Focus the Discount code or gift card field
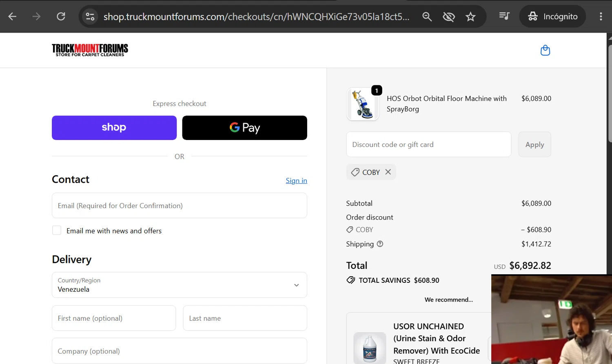Viewport: 612px width, 364px height. coord(429,144)
